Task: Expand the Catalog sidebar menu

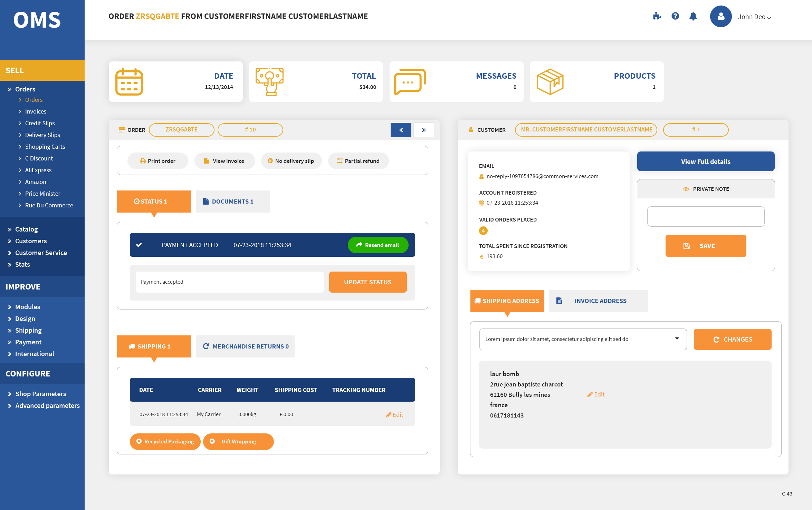Action: coord(26,229)
